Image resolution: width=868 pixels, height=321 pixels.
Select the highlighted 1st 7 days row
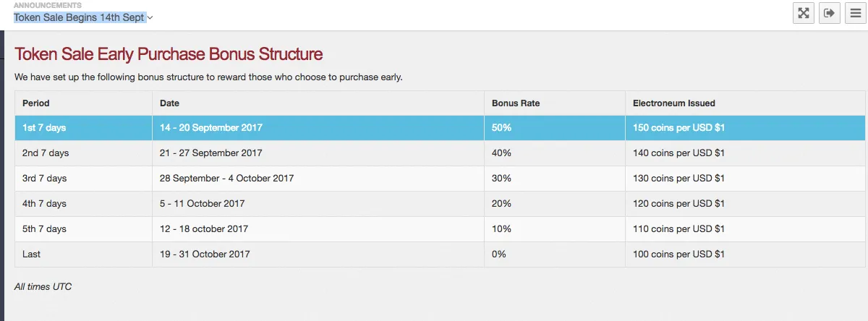coord(440,128)
